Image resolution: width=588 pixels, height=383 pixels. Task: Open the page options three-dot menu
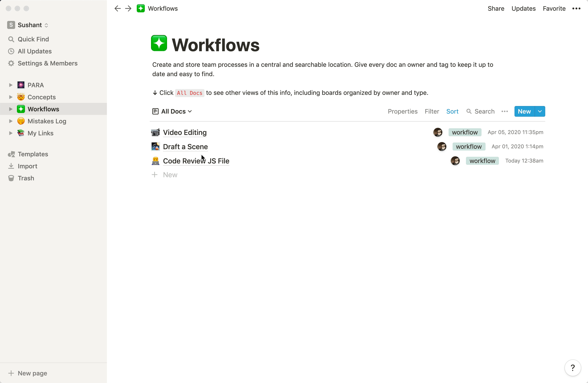[576, 8]
